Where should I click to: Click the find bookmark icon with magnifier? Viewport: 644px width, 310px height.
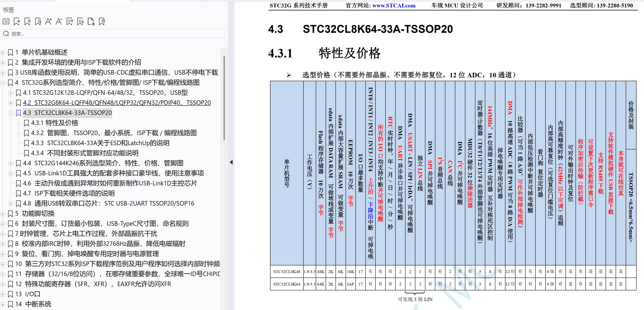(38, 21)
